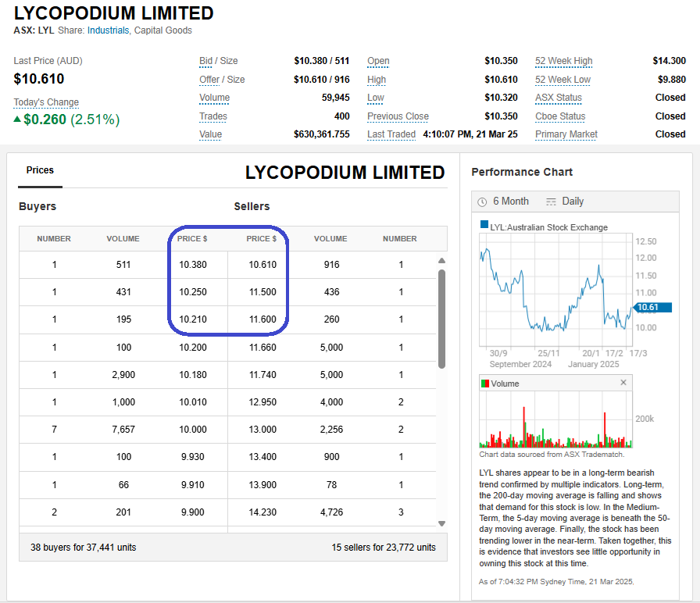The height and width of the screenshot is (603, 700).
Task: Click the Volume label in quote summary
Action: point(214,98)
